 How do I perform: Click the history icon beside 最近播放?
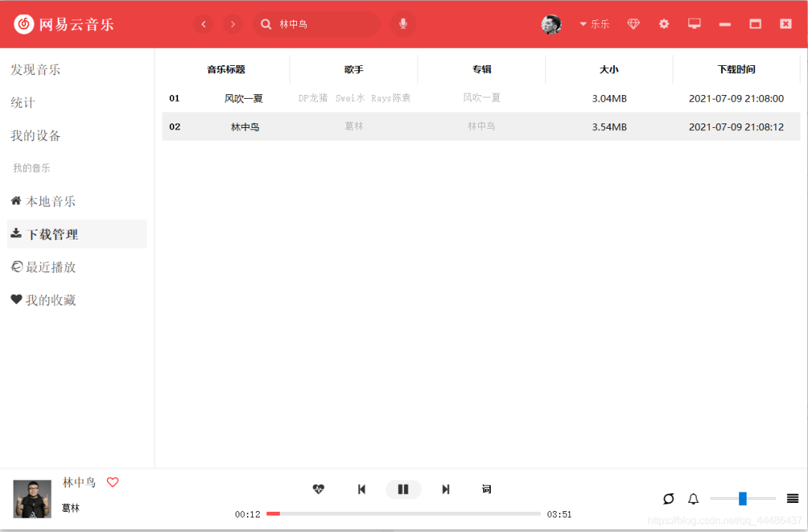tap(16, 266)
